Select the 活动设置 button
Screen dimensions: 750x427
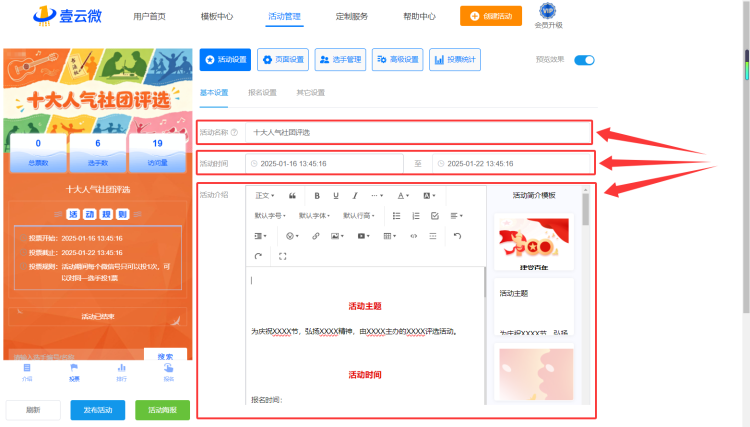coord(225,59)
